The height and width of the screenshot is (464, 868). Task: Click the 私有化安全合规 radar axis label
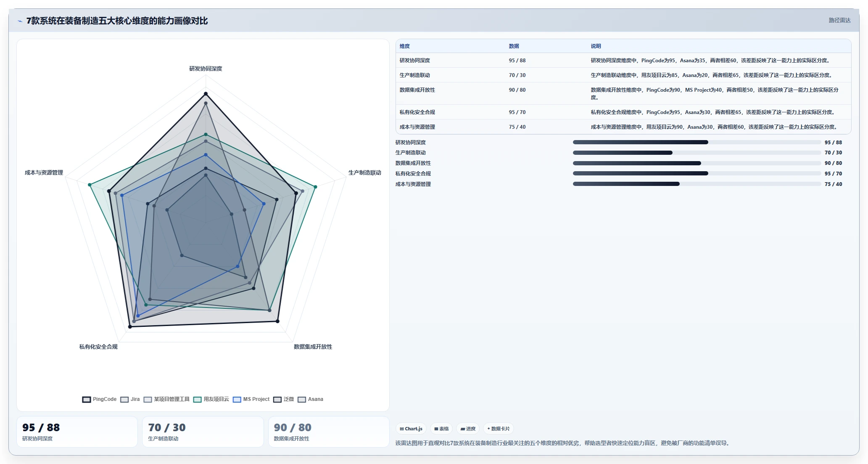[98, 347]
